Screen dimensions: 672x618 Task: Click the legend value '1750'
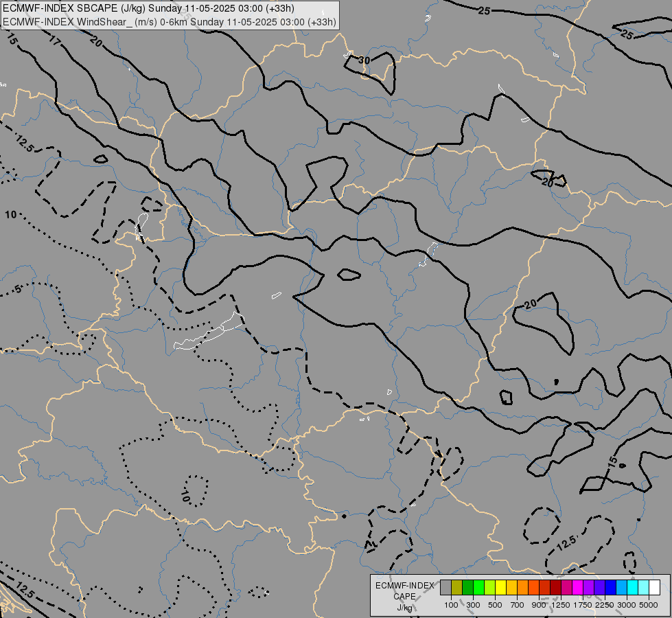click(583, 605)
